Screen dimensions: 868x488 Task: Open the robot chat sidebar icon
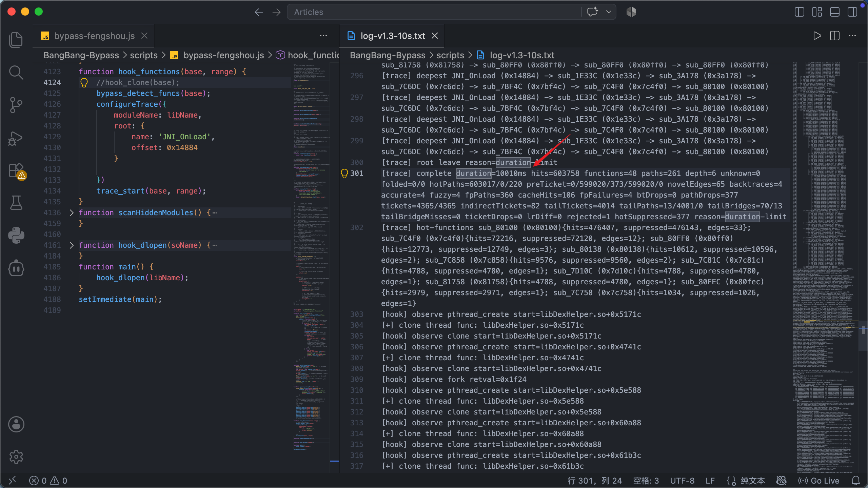(x=16, y=268)
